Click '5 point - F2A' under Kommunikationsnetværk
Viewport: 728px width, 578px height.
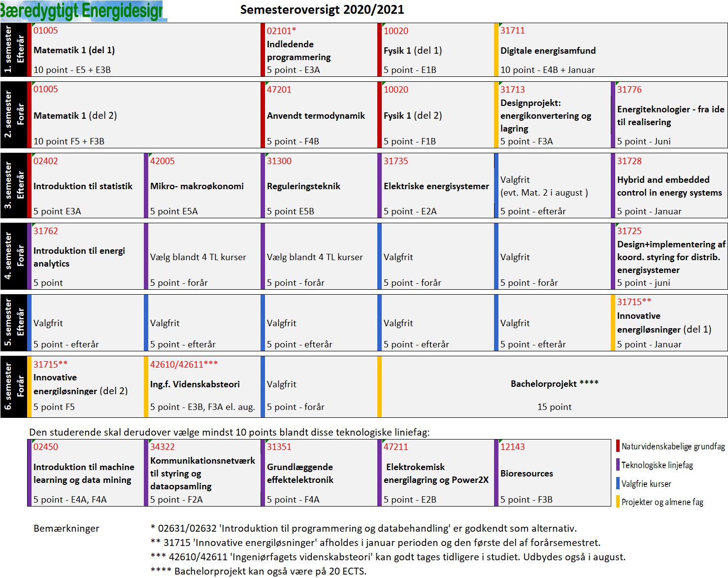pyautogui.click(x=176, y=500)
